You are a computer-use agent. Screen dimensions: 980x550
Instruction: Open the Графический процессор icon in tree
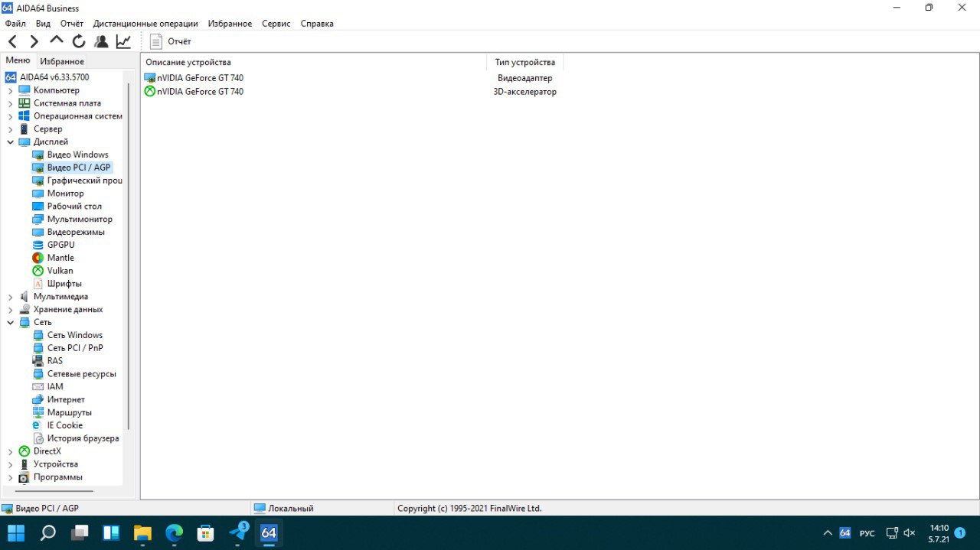pos(38,181)
